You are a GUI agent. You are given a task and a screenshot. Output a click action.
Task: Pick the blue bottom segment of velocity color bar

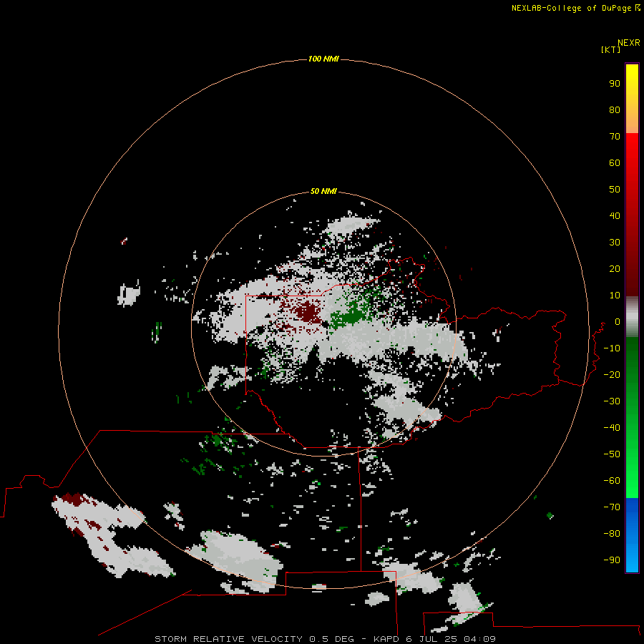pos(632,535)
